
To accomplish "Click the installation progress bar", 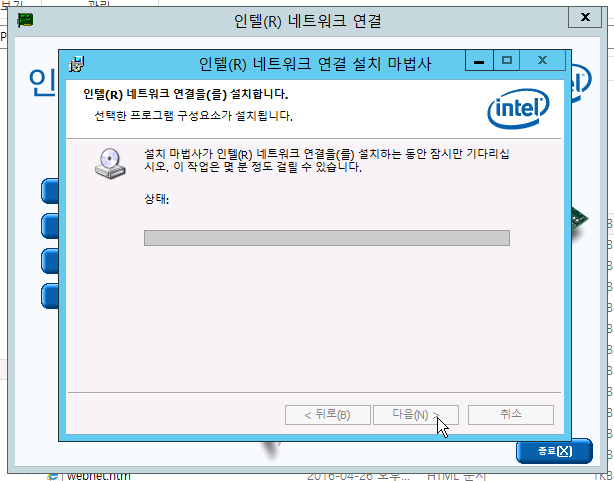I will tap(327, 238).
